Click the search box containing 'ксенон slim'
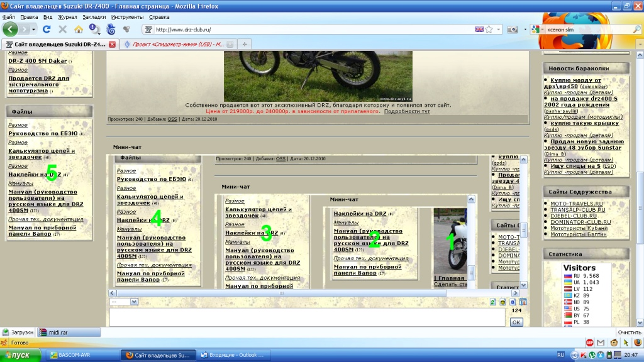 (x=587, y=30)
